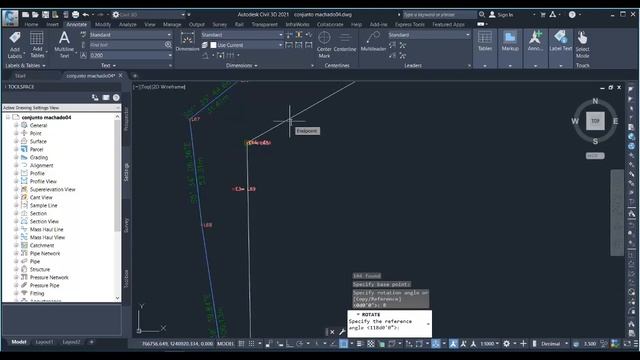640x360 pixels.
Task: Open Active Drawing Settings View dropdown
Action: [61, 108]
